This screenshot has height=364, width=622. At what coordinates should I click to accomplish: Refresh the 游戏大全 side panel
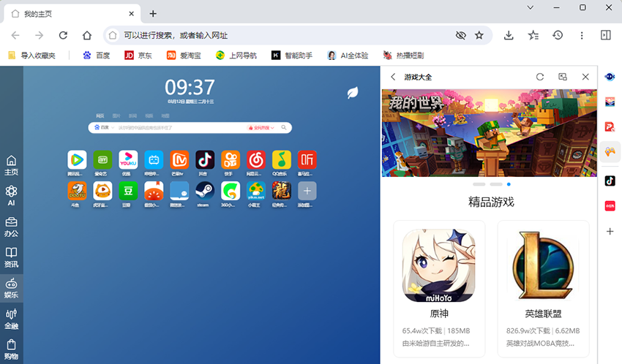pyautogui.click(x=540, y=77)
